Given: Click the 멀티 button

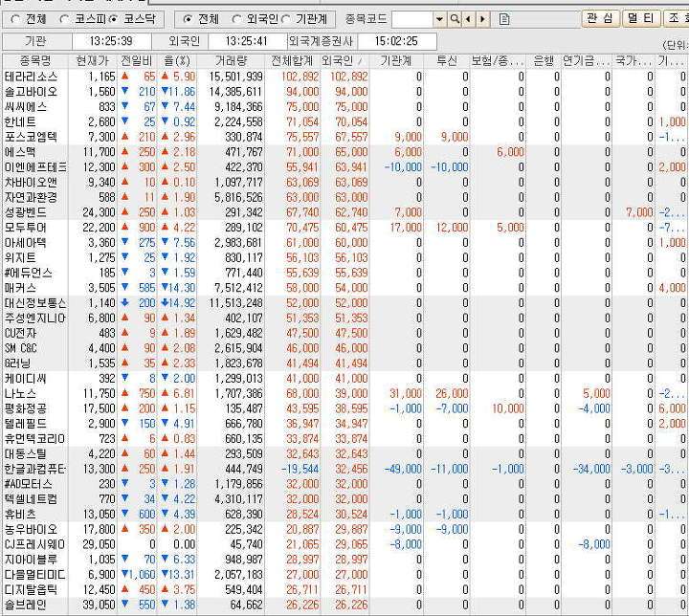Looking at the screenshot, I should pos(640,18).
